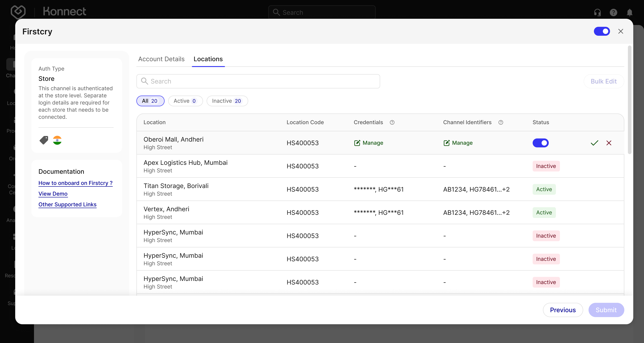The height and width of the screenshot is (343, 644).
Task: Click Active badge for Vertex, Andheri
Action: click(544, 212)
